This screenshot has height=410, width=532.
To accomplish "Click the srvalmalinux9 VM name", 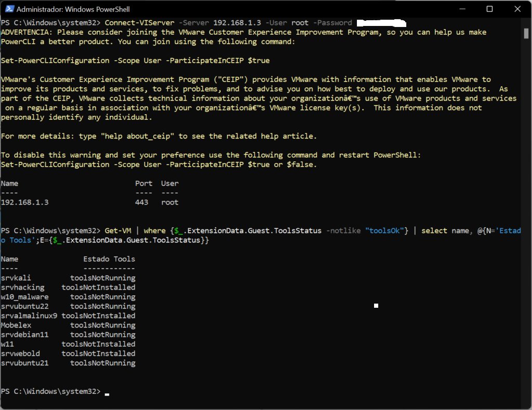I will [x=29, y=316].
